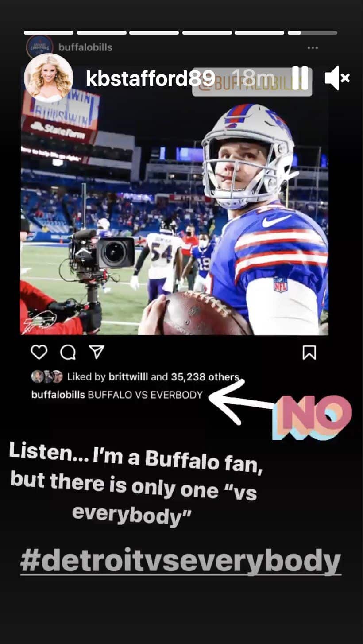Tap buffalobills name in the caption

(x=58, y=395)
